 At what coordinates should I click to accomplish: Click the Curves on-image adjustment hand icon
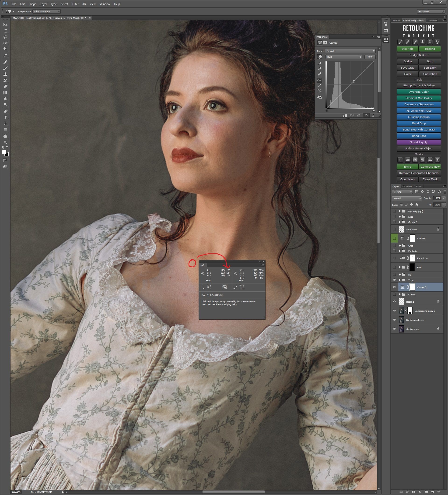tap(319, 57)
